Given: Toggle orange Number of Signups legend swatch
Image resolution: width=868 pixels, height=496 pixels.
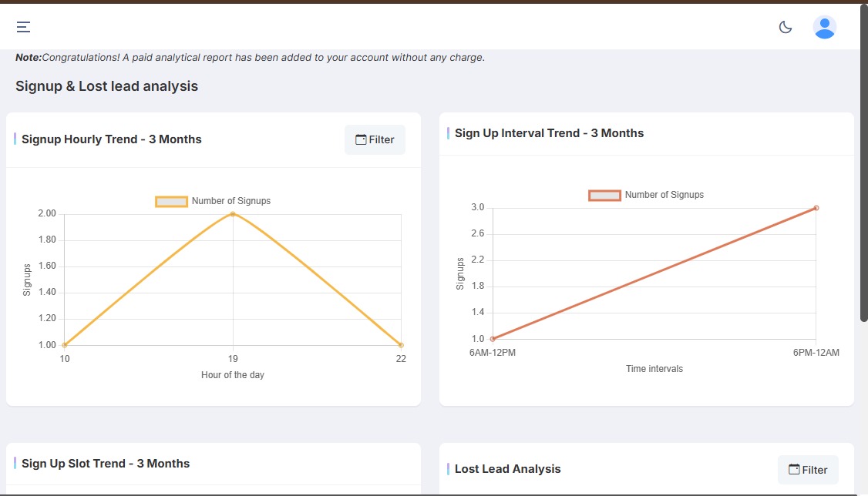Looking at the screenshot, I should [x=604, y=195].
